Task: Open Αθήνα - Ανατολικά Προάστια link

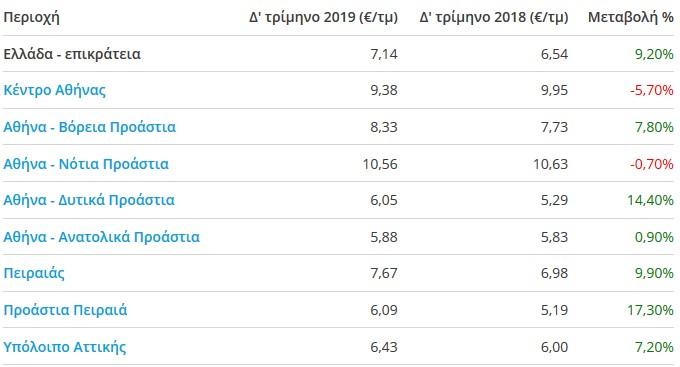Action: coord(101,237)
